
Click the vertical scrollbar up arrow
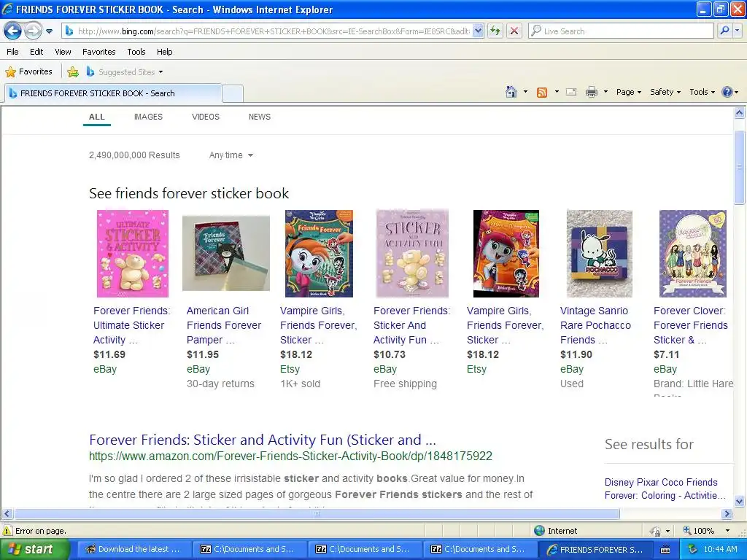740,113
